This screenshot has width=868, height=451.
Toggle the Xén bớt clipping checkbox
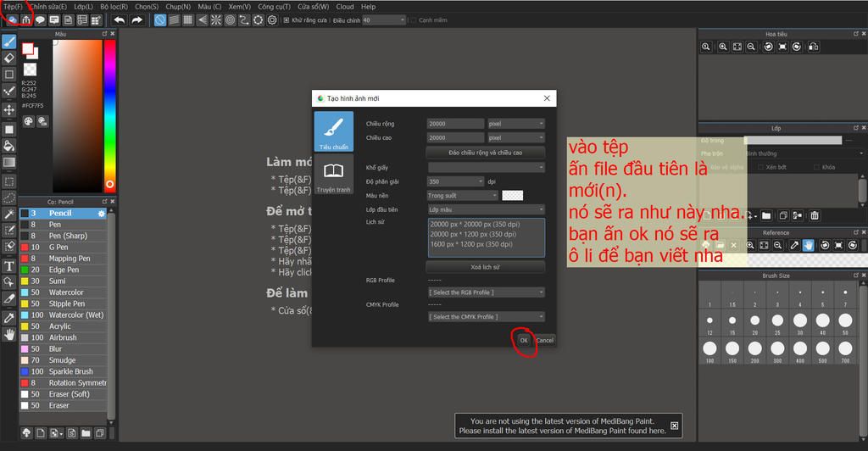pyautogui.click(x=760, y=167)
